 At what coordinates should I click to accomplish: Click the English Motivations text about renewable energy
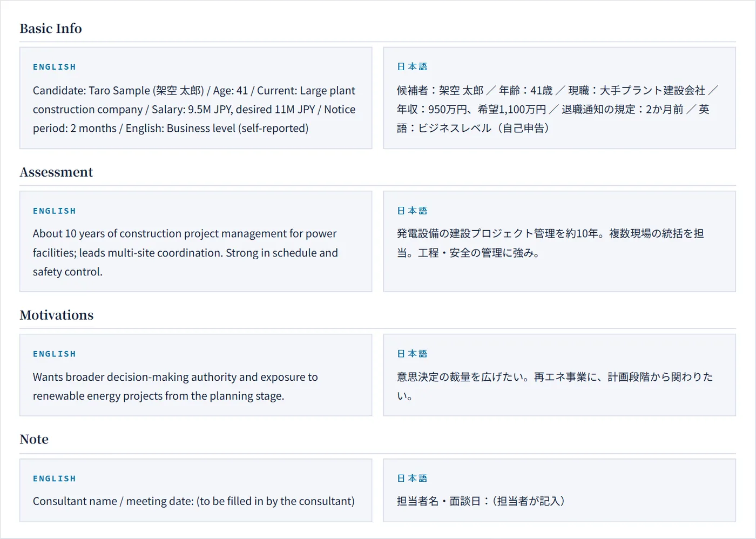tap(175, 387)
